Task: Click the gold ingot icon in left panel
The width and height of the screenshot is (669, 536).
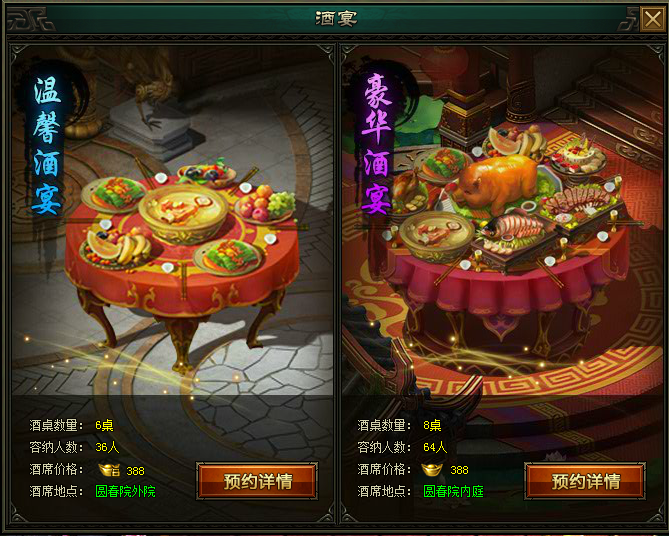Action: click(x=109, y=470)
